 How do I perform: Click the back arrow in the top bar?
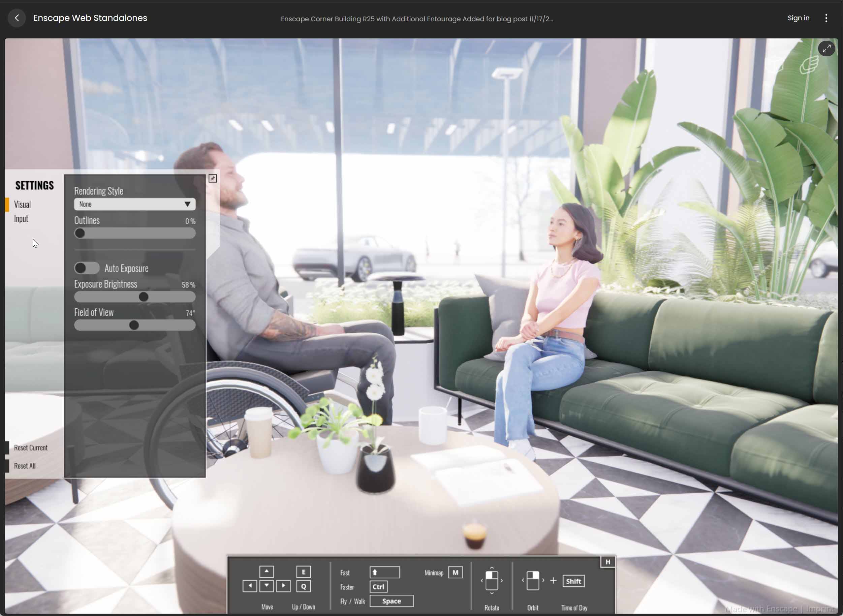tap(17, 18)
